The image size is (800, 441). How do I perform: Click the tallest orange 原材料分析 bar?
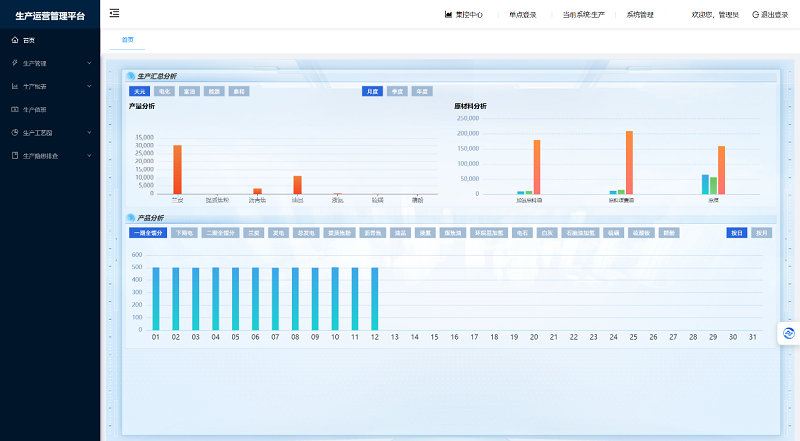pos(629,162)
